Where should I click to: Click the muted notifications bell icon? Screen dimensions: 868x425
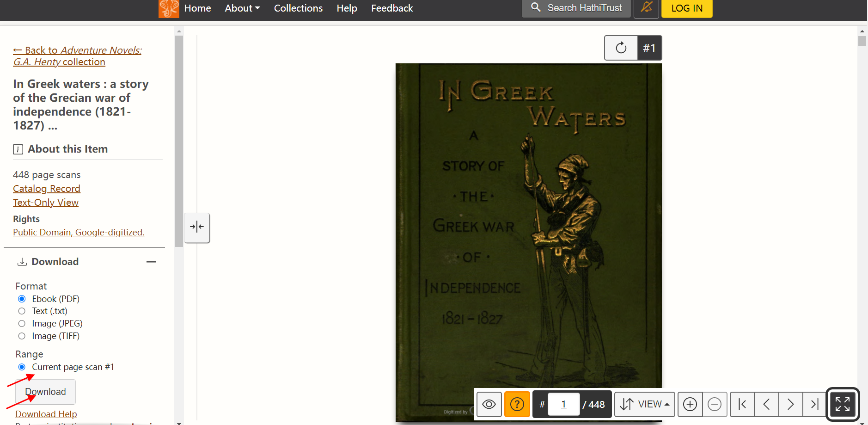646,8
